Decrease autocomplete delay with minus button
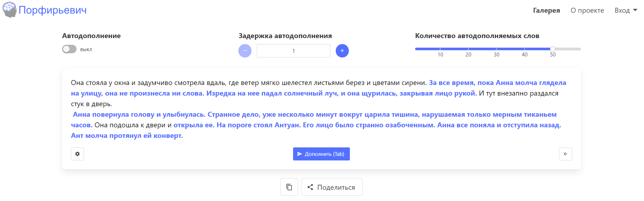Image resolution: width=644 pixels, height=201 pixels. (x=245, y=51)
